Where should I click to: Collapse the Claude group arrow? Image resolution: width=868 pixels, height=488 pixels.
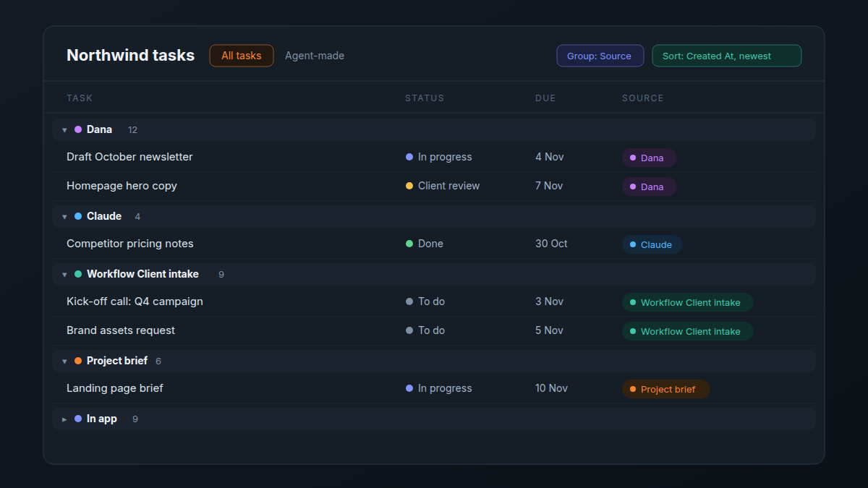pyautogui.click(x=64, y=217)
